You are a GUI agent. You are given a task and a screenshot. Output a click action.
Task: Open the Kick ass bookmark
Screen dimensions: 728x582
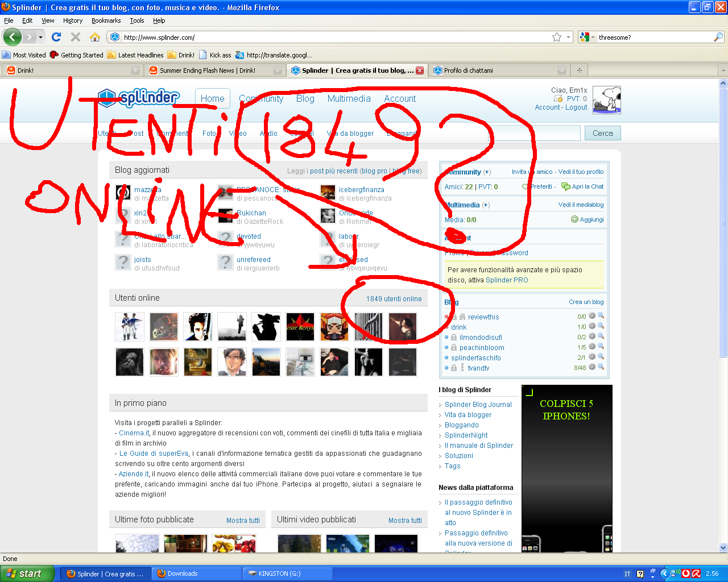(215, 55)
